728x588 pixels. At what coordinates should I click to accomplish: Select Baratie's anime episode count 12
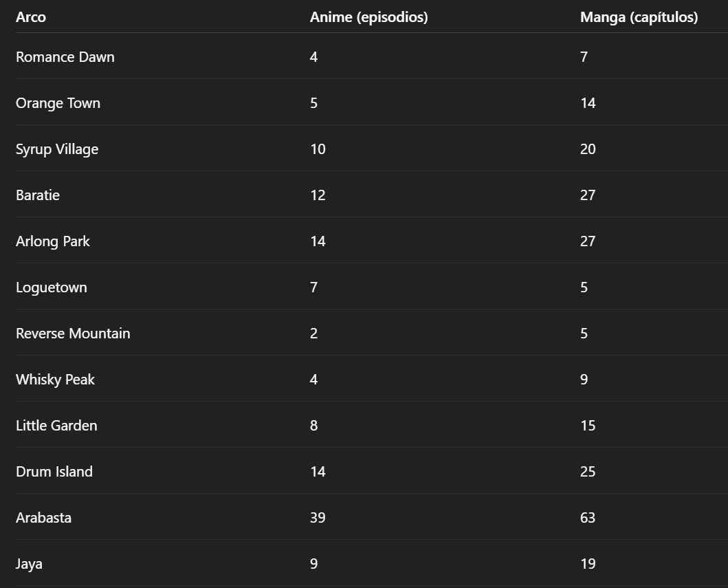coord(318,195)
